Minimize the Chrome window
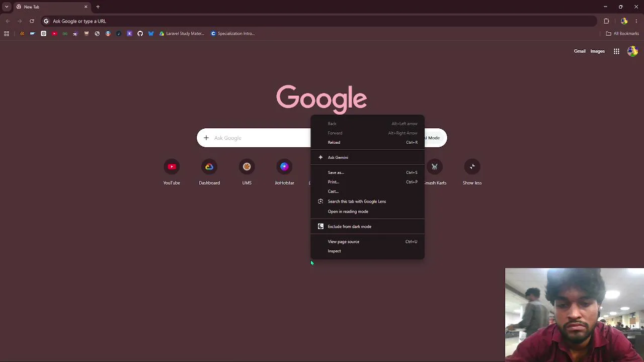Image resolution: width=644 pixels, height=362 pixels. 605,7
